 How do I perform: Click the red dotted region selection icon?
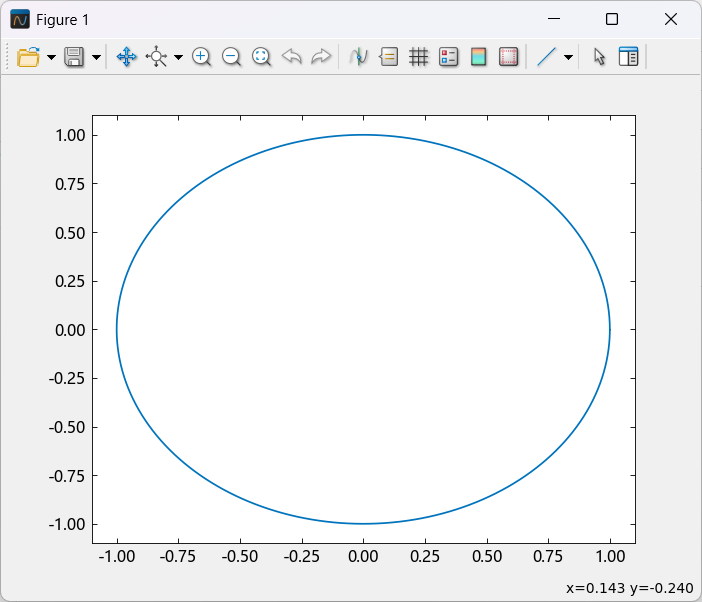point(509,57)
